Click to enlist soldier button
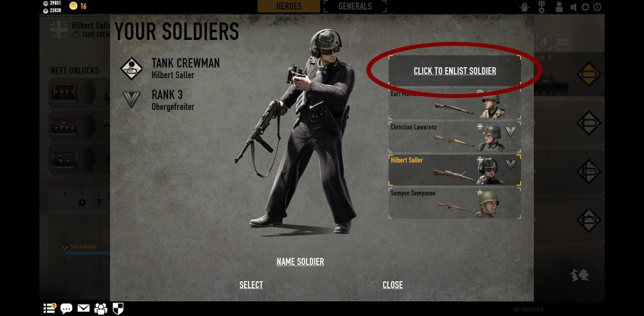This screenshot has width=644, height=316. click(x=455, y=71)
